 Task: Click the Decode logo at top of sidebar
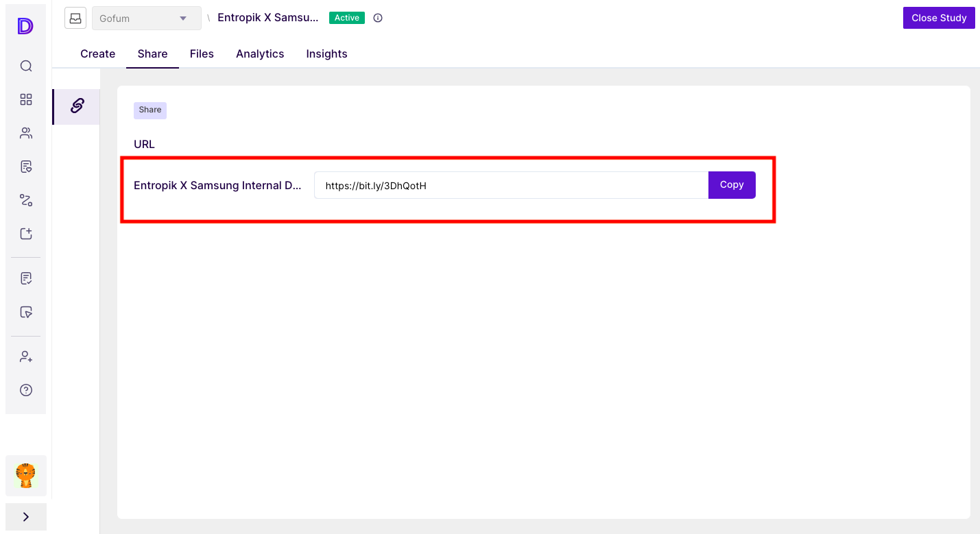pos(25,26)
